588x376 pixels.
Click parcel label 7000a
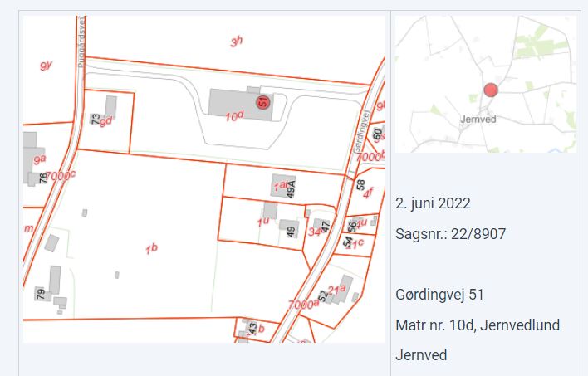click(303, 305)
